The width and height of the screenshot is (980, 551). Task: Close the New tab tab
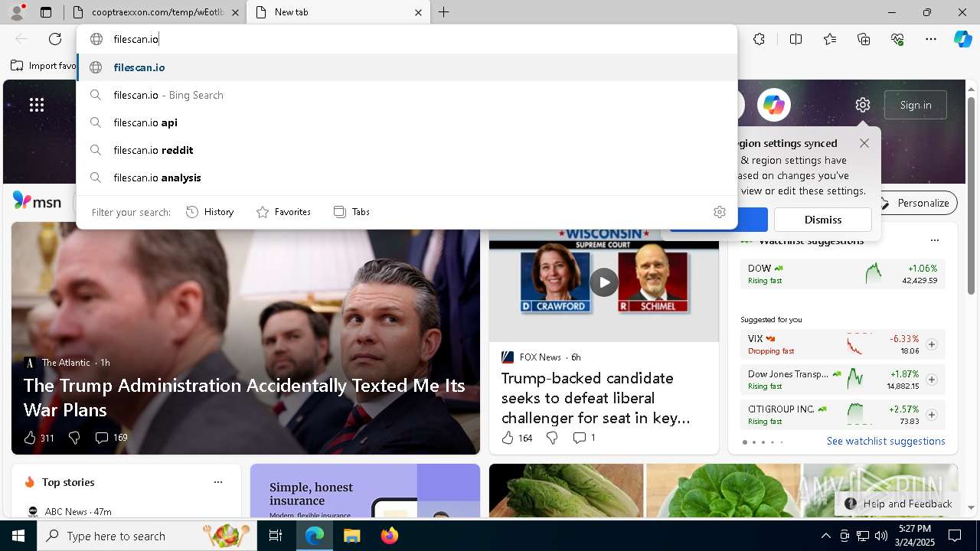point(418,12)
